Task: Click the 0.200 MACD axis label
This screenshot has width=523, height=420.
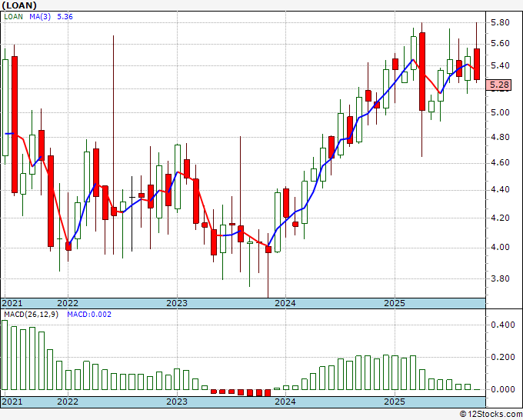Action: coord(503,357)
